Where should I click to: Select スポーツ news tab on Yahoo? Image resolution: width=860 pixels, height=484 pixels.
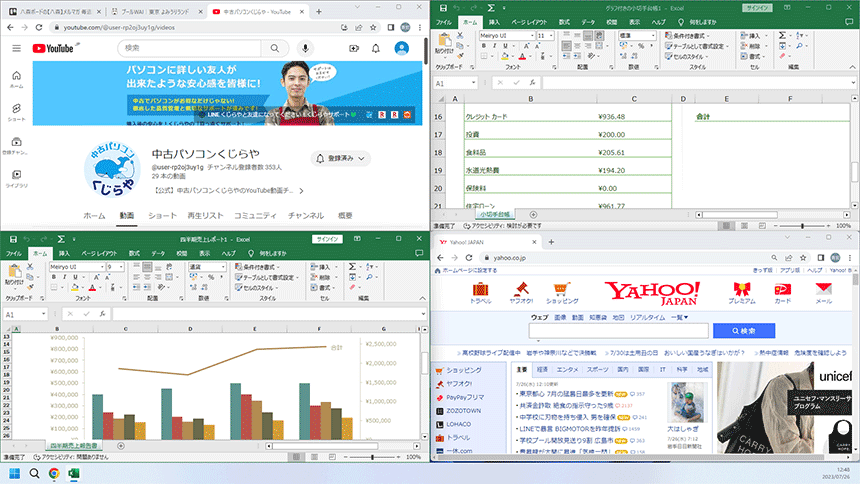pos(597,369)
